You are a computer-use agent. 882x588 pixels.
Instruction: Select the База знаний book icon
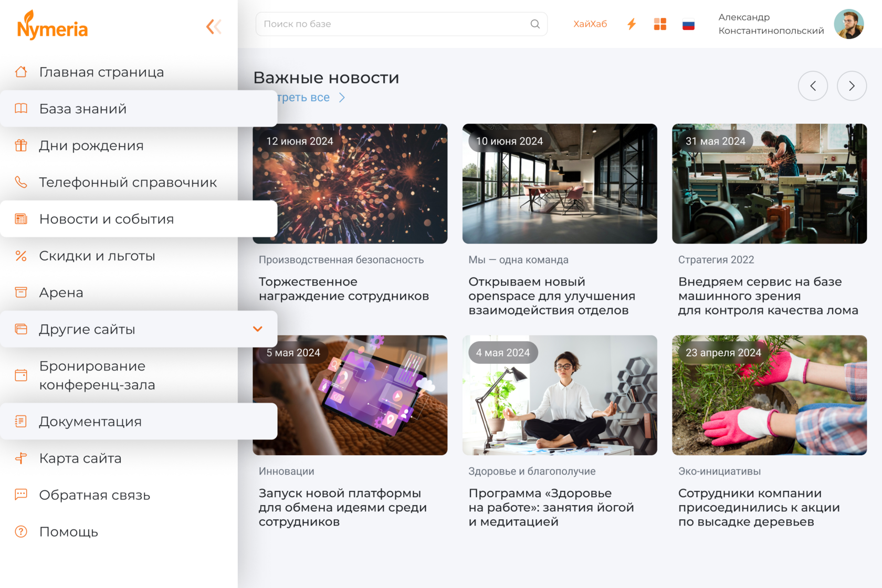point(21,109)
